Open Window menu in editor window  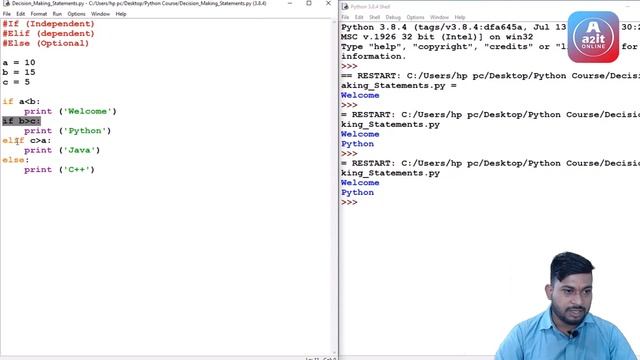[100, 14]
